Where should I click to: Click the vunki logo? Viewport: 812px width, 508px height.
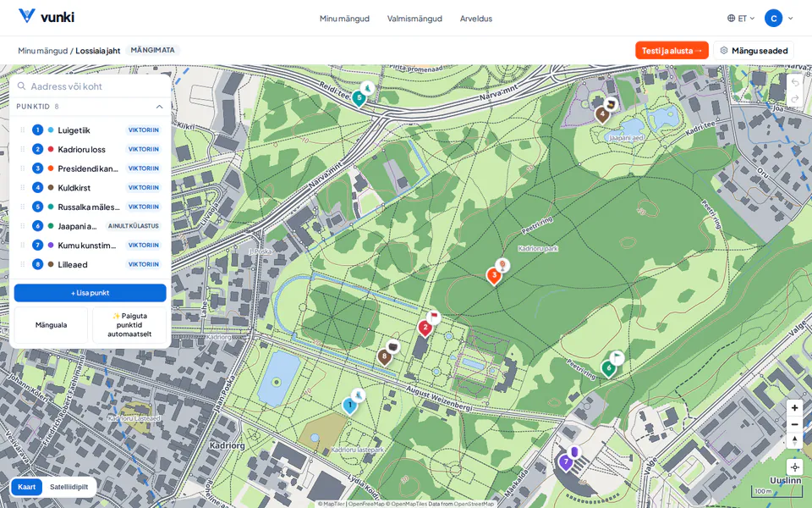point(47,17)
